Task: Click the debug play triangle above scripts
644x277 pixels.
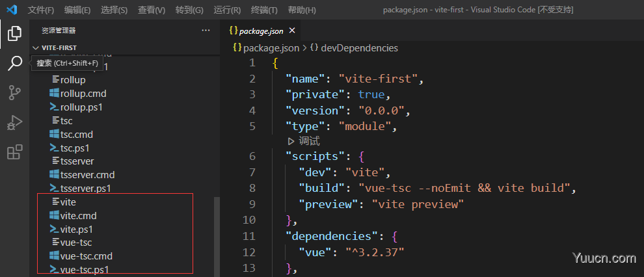Action: coord(291,141)
